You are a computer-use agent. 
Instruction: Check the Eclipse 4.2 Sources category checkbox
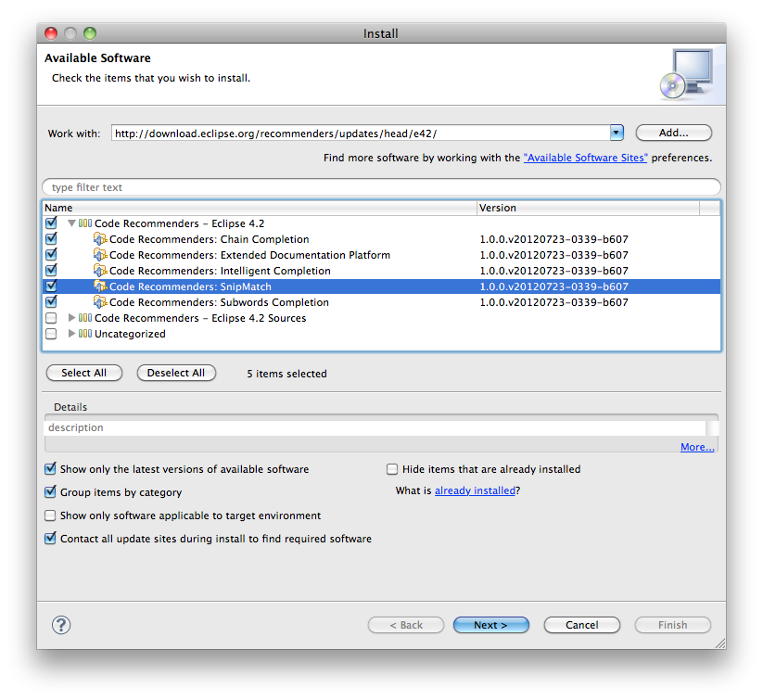[51, 318]
